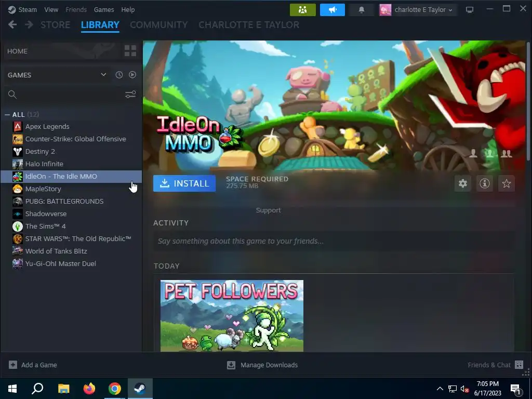532x399 pixels.
Task: Open the Support link
Action: (x=269, y=210)
